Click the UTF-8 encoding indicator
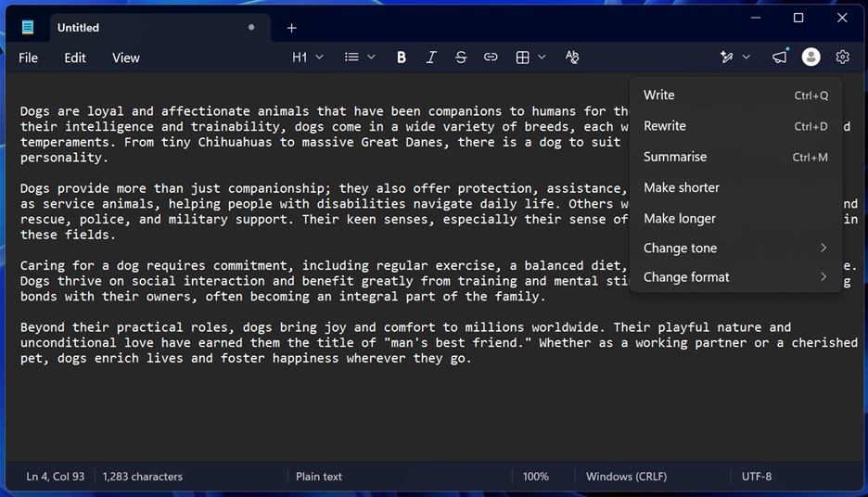The height and width of the screenshot is (497, 868). [756, 477]
